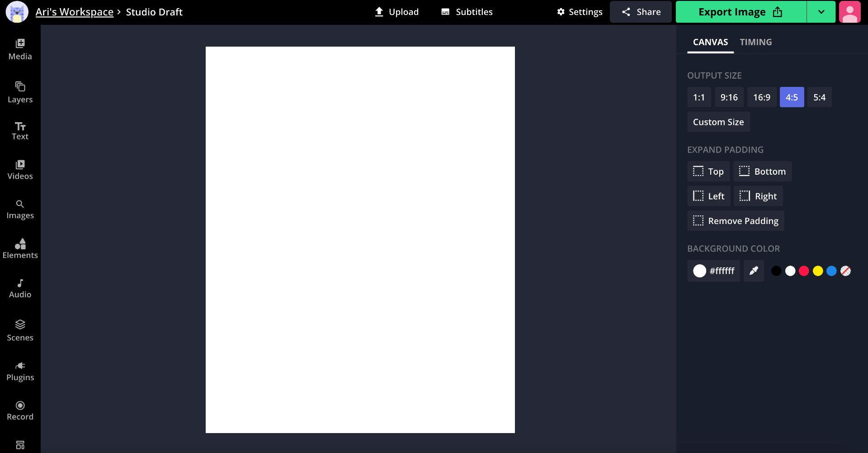
Task: Expand the export options dropdown arrow
Action: point(821,12)
